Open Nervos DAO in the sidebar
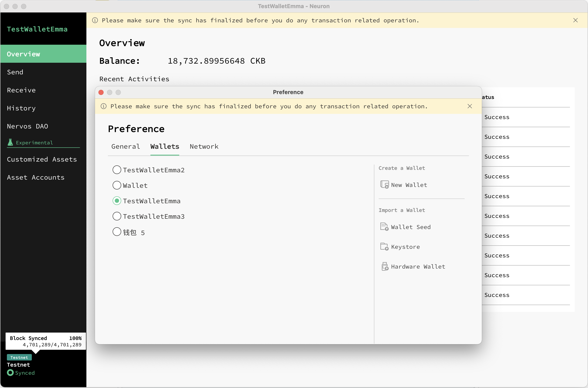Image resolution: width=588 pixels, height=388 pixels. tap(43, 126)
